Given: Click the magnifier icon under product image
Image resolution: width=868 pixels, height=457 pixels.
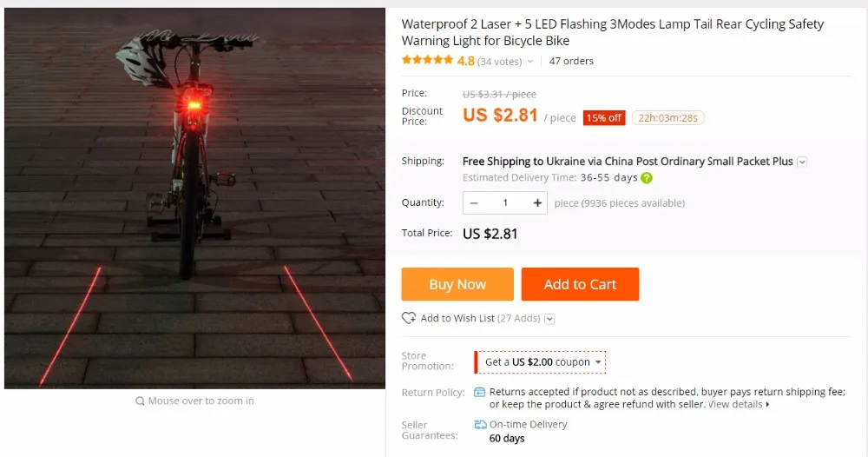Looking at the screenshot, I should [140, 401].
